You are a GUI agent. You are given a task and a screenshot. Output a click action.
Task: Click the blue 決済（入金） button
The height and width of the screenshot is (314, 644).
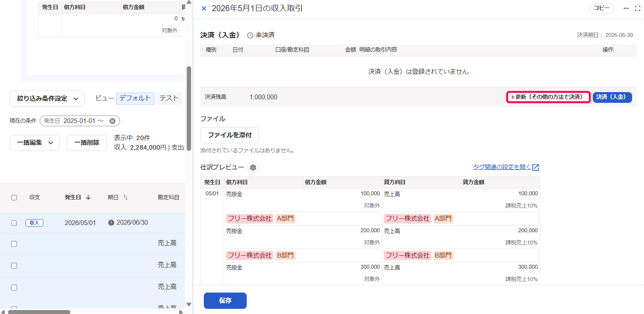click(612, 97)
